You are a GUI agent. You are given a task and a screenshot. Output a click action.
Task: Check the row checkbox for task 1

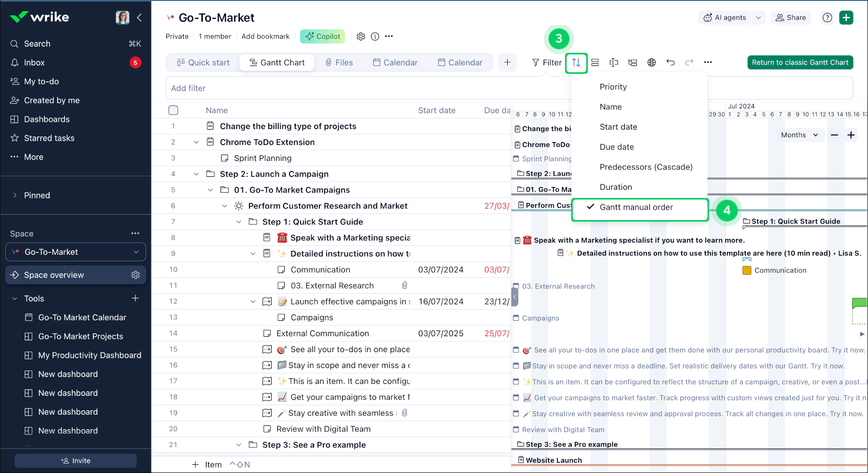pyautogui.click(x=173, y=126)
